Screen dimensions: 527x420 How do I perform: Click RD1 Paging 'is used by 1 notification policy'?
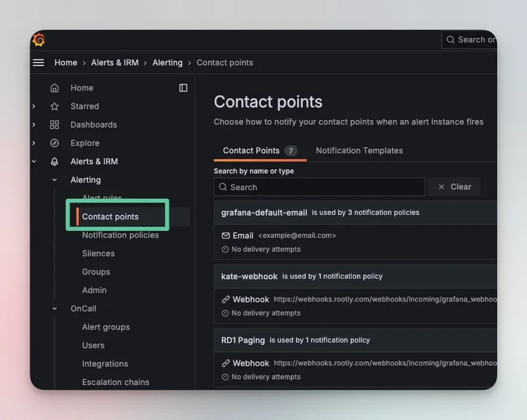pos(320,341)
